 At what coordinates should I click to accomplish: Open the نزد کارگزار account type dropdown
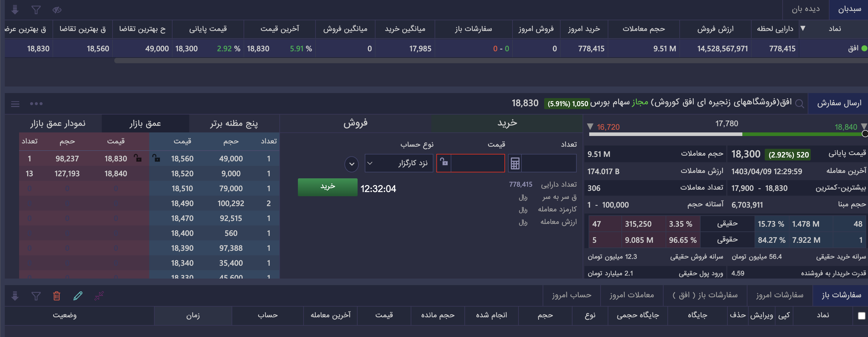point(399,163)
